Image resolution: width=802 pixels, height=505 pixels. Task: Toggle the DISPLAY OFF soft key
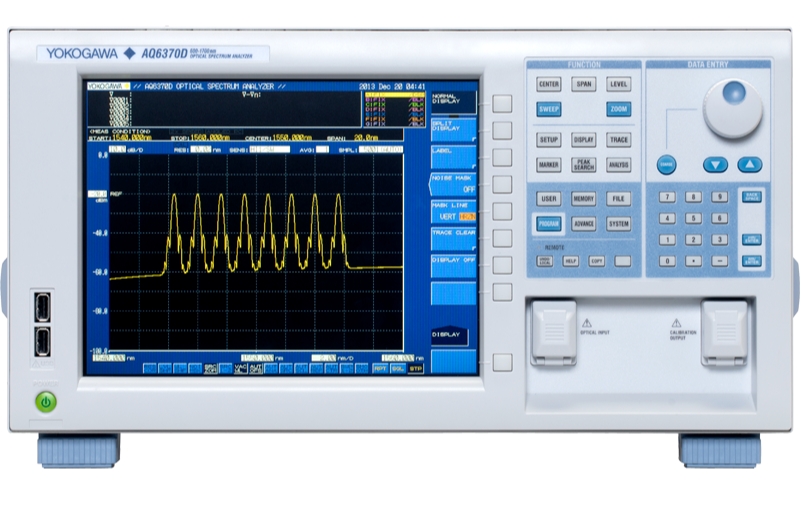pyautogui.click(x=453, y=264)
